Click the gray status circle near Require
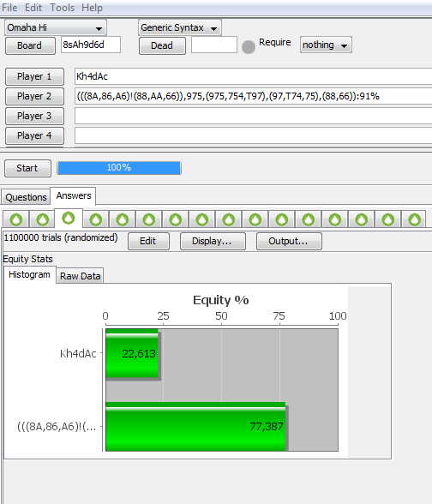This screenshot has width=432, height=504. 249,47
